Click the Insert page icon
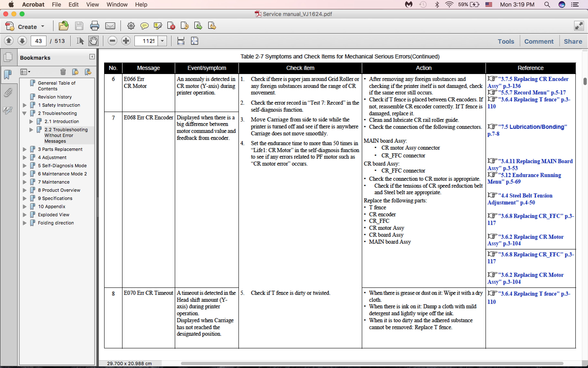588x368 pixels. pos(212,26)
